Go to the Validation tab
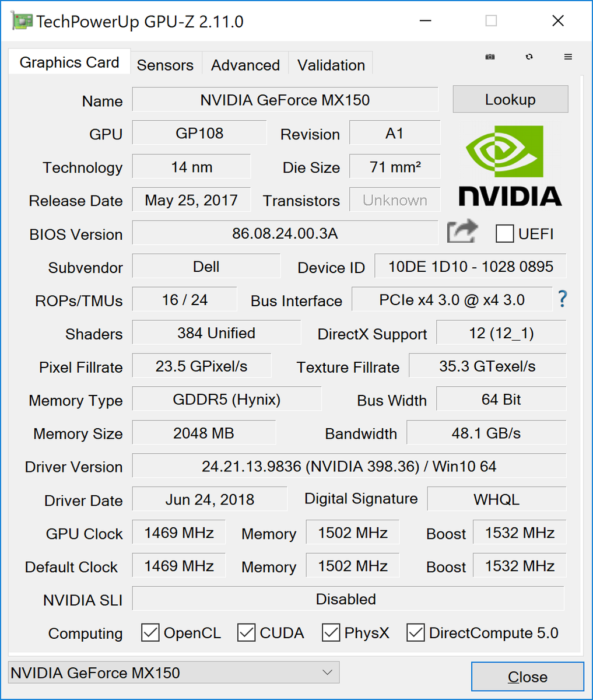This screenshot has height=700, width=593. [331, 65]
